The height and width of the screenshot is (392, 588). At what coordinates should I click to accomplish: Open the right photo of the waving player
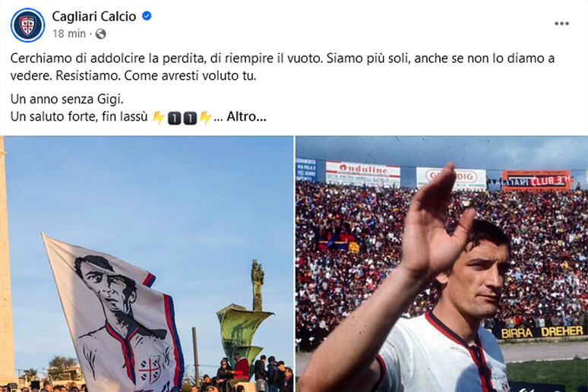(x=441, y=264)
